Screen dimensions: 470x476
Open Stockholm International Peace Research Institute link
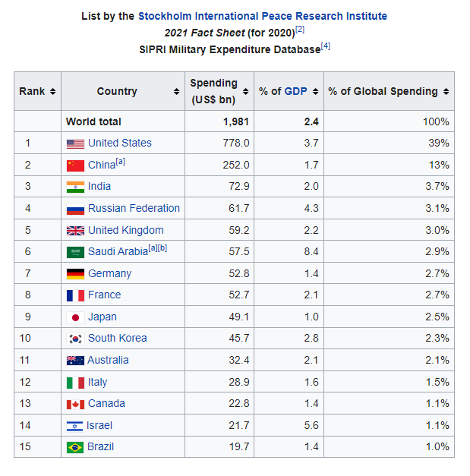262,16
